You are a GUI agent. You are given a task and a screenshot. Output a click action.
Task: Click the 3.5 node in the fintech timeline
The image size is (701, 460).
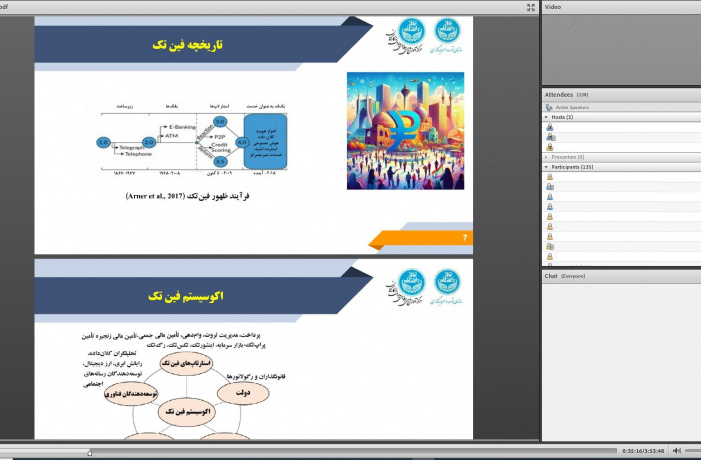(x=220, y=162)
